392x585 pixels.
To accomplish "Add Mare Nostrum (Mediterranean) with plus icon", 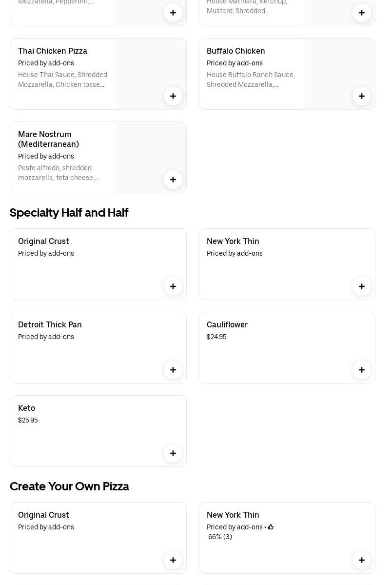I will [x=173, y=180].
